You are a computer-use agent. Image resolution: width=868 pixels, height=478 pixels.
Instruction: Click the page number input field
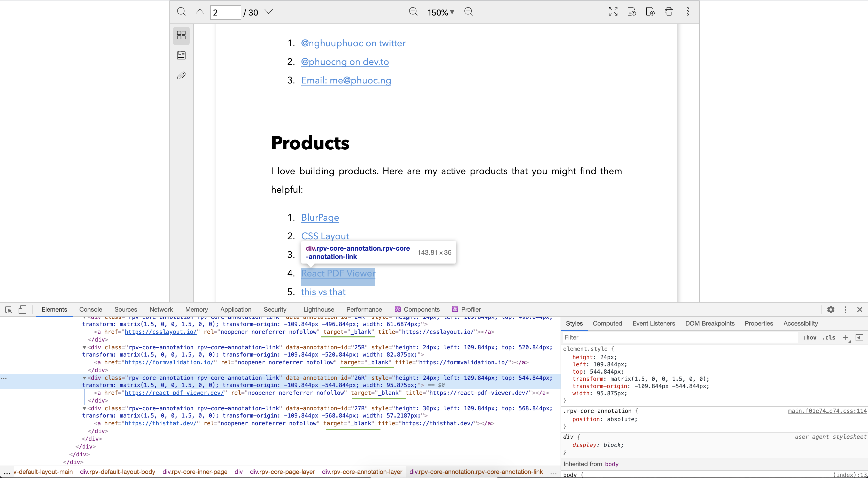[225, 12]
